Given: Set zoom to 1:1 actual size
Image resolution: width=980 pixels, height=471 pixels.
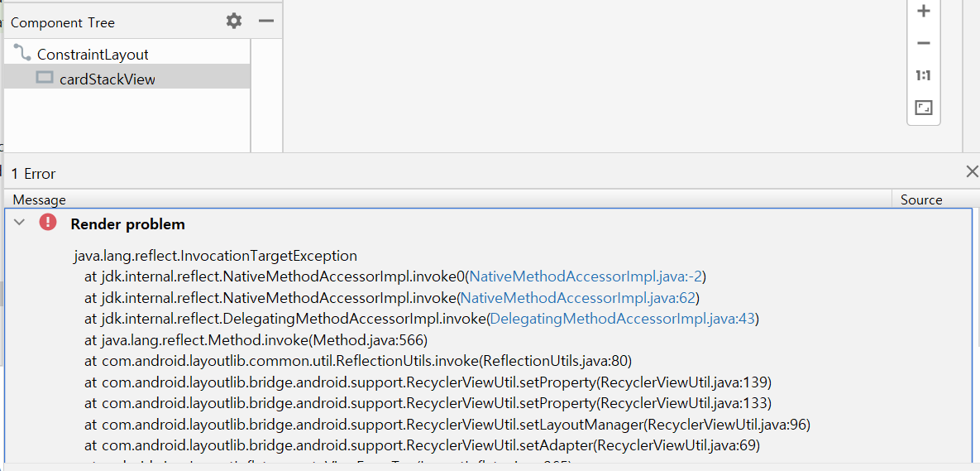Looking at the screenshot, I should click(x=924, y=76).
